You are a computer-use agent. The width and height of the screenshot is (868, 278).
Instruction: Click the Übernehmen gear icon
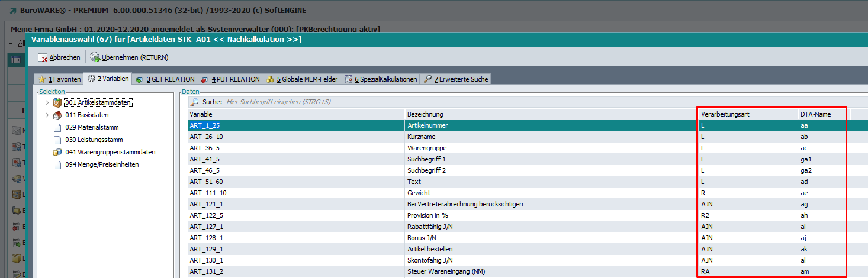(95, 57)
